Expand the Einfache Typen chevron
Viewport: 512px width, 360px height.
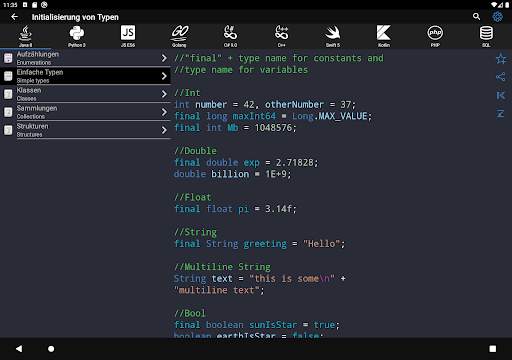click(164, 76)
